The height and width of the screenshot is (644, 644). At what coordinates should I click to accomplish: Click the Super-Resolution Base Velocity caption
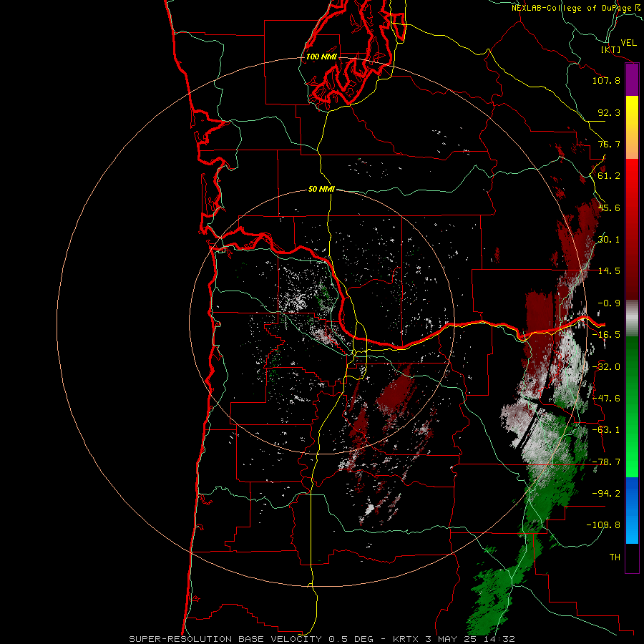tap(321, 639)
